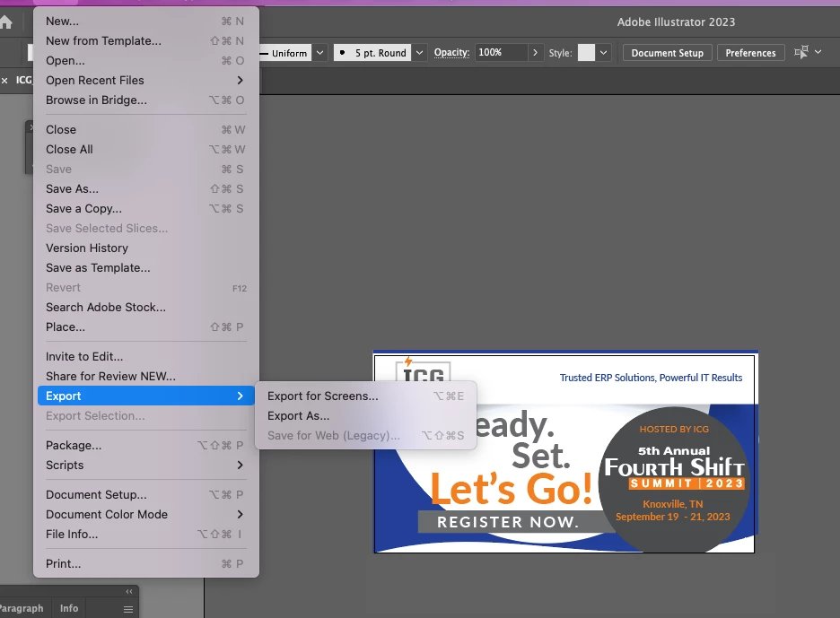Click the Preferences button

pos(750,53)
